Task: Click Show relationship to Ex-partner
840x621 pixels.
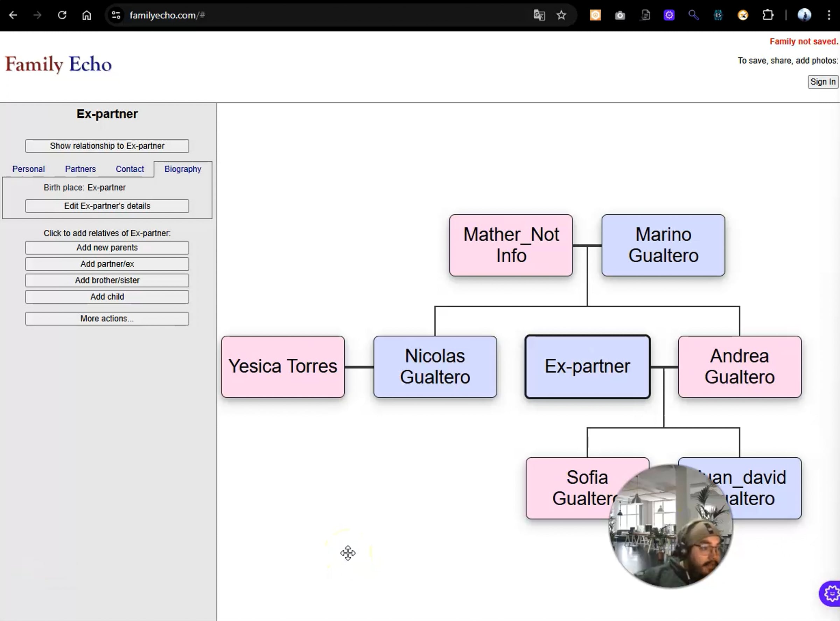Action: (x=107, y=146)
